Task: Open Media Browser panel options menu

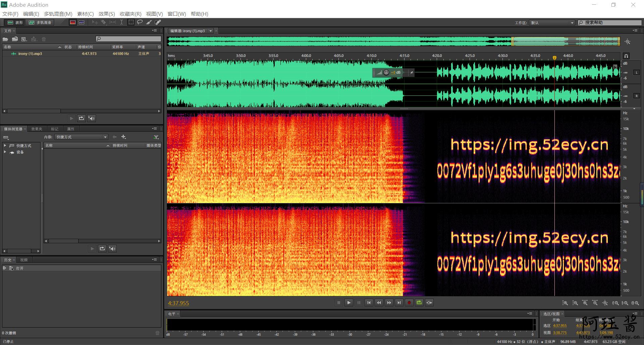Action: click(x=154, y=129)
